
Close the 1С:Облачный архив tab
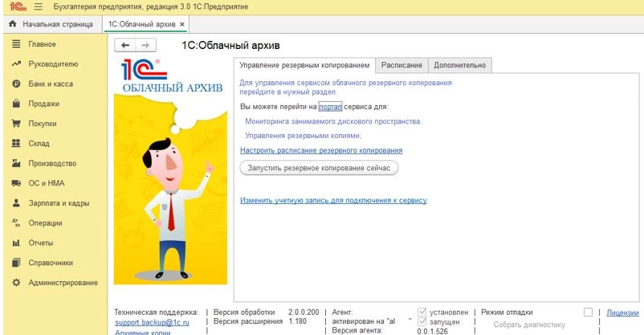click(x=182, y=24)
